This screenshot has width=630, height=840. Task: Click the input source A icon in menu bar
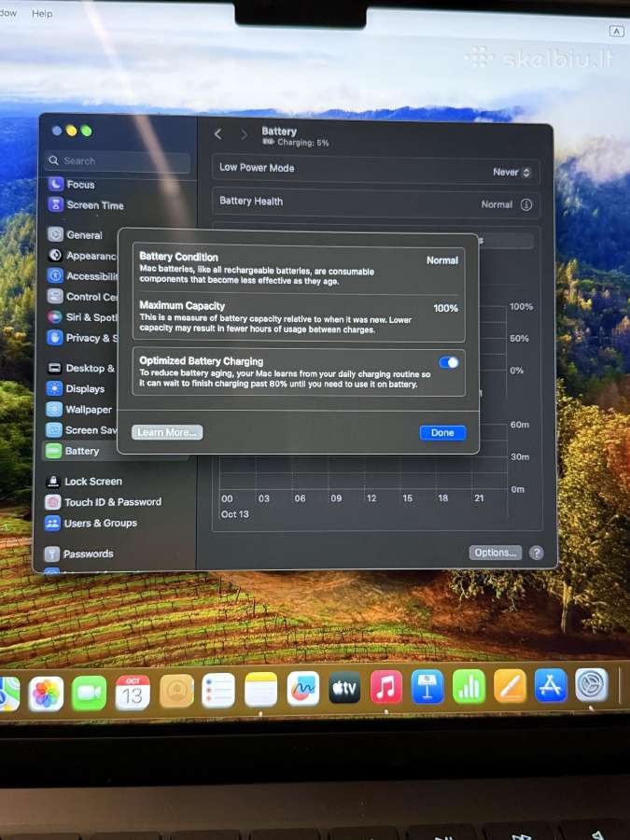(617, 32)
